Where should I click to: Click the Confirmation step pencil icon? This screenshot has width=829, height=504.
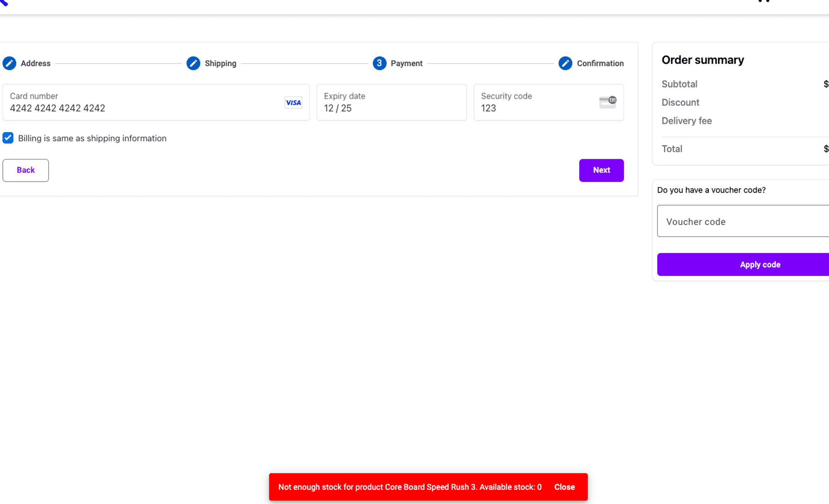[x=565, y=63]
